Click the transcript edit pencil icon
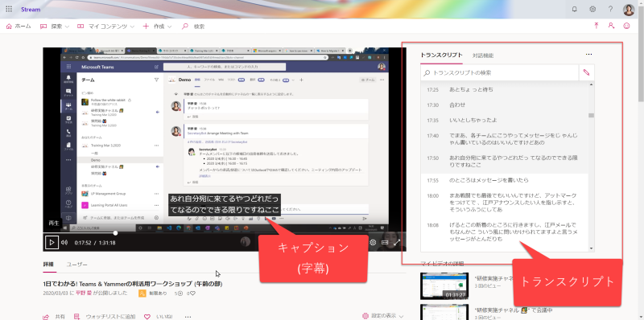 tap(587, 72)
